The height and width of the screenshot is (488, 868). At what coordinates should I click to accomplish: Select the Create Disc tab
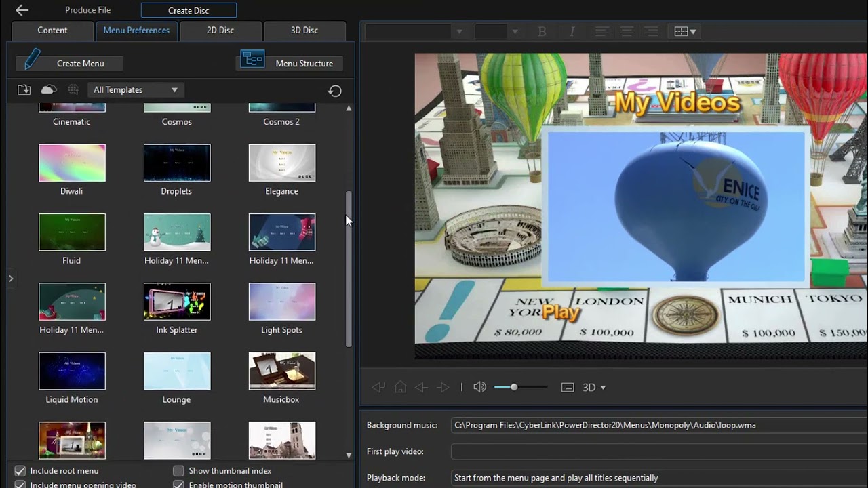pos(189,10)
